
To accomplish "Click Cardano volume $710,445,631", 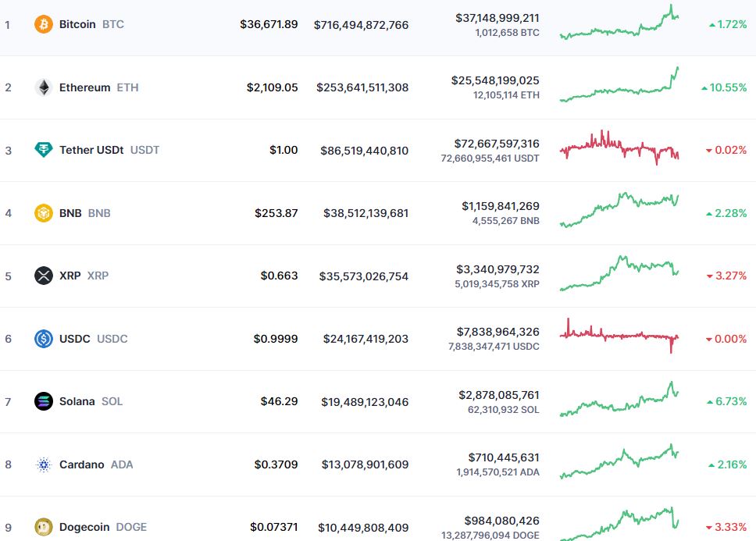I will click(x=504, y=457).
